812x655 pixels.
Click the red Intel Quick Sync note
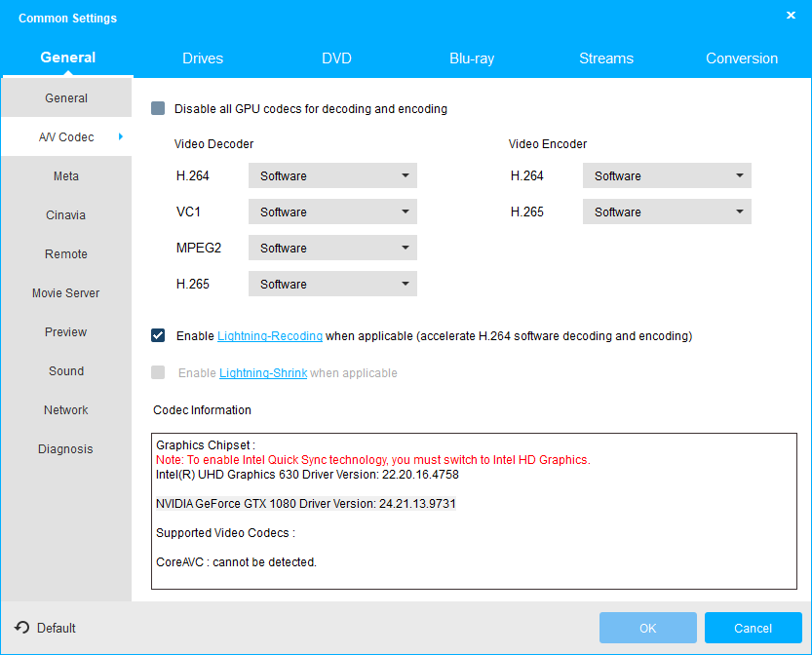point(373,460)
